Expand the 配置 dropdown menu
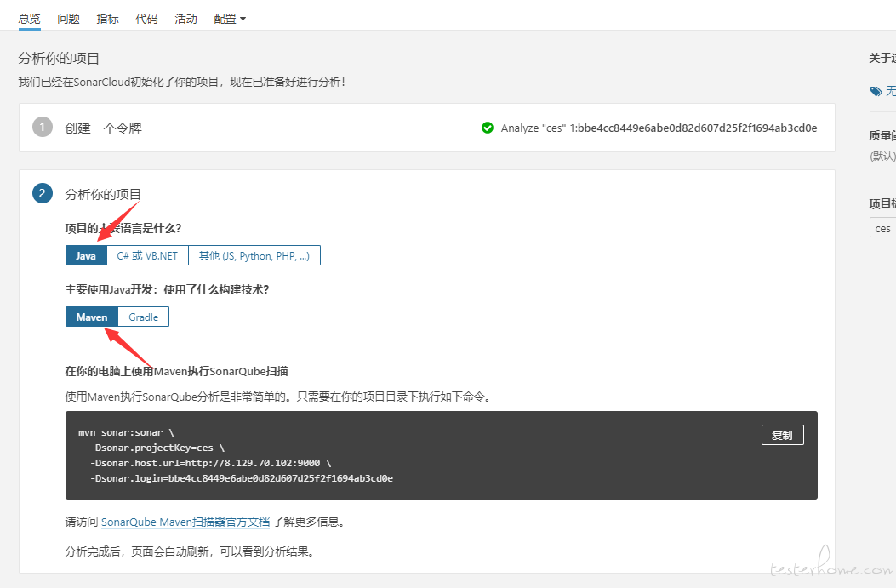The image size is (896, 588). point(230,19)
